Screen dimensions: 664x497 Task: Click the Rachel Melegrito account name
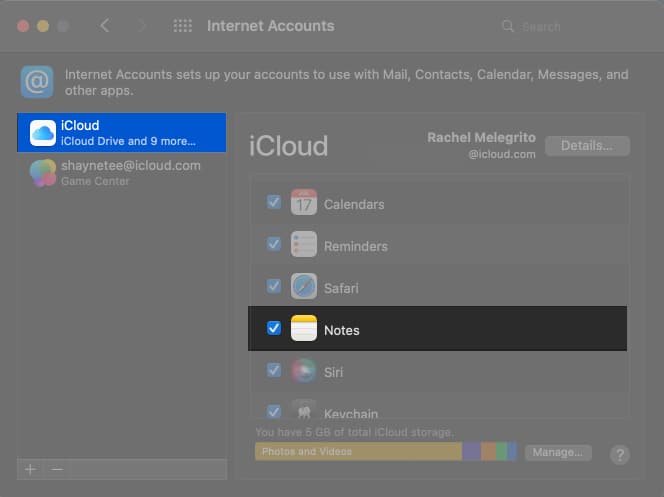pos(481,138)
